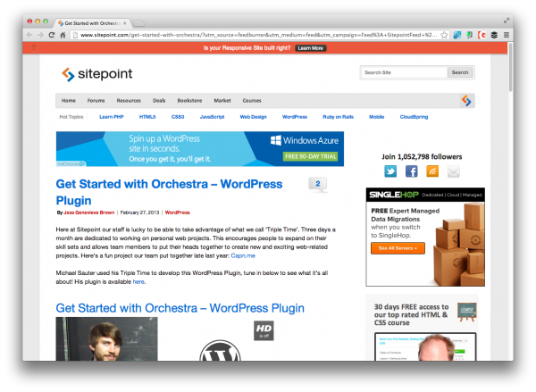Click the Learn More banner button
The image size is (536, 392).
[x=310, y=48]
